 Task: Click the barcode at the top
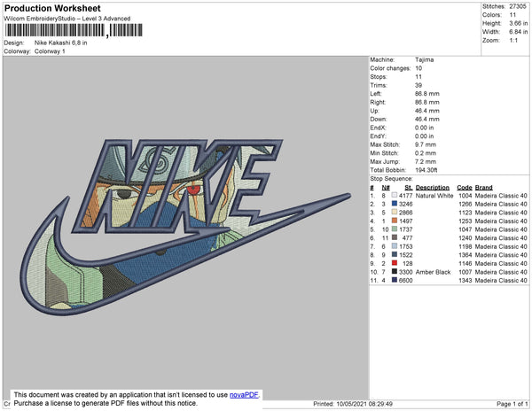point(74,30)
